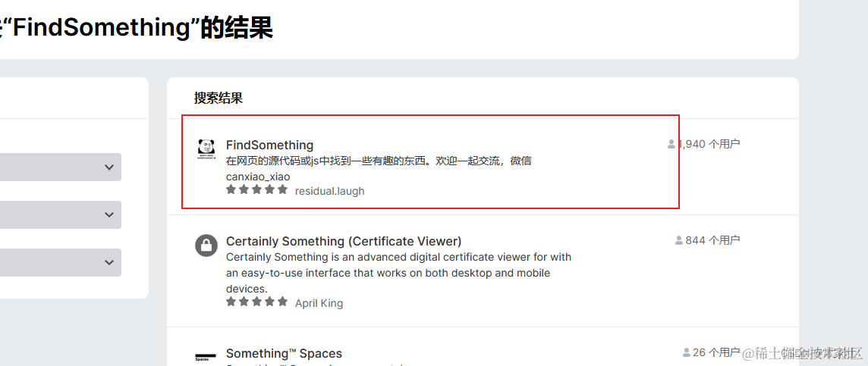This screenshot has width=868, height=366.
Task: Click the Certainly Something description text
Action: click(x=398, y=273)
